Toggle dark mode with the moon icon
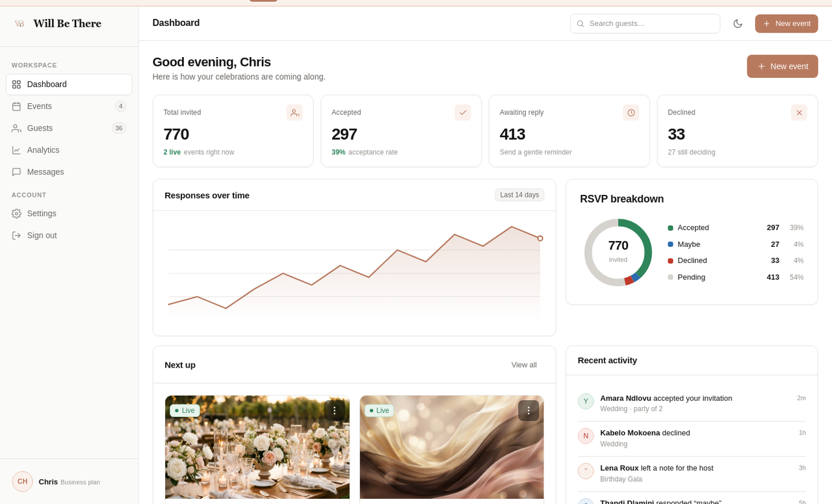Screen dimensions: 832x504 click(x=738, y=23)
